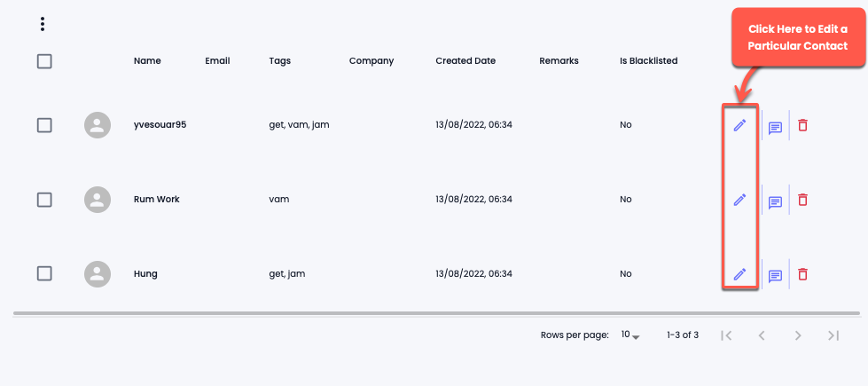Image resolution: width=868 pixels, height=386 pixels.
Task: Tick the select-all checkbox in header
Action: click(x=44, y=61)
